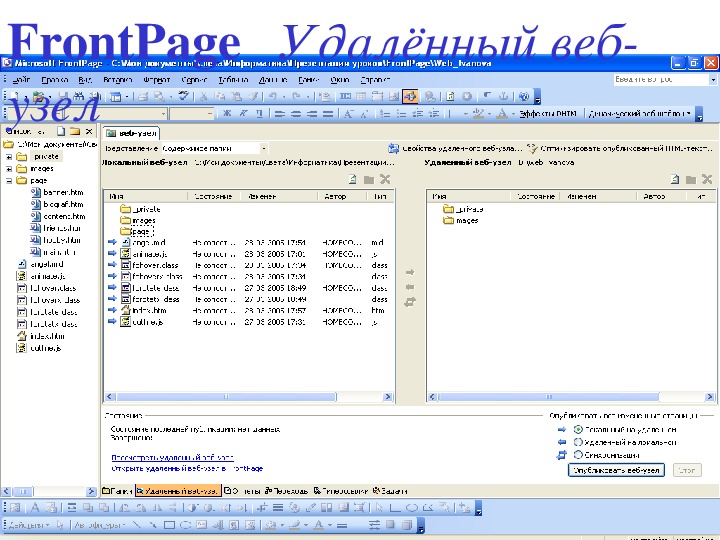Click the new page icon in folder list header
Screen dimensions: 720x540
pos(61,132)
